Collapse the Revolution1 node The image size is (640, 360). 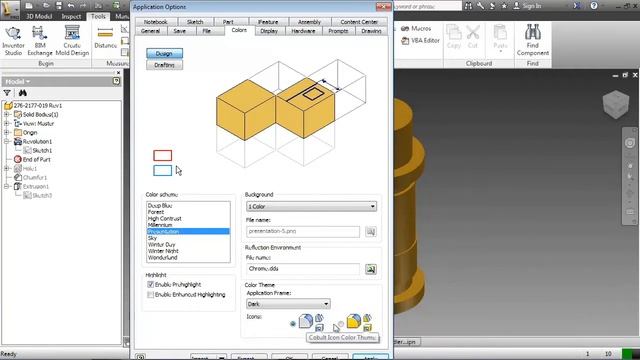[7, 142]
